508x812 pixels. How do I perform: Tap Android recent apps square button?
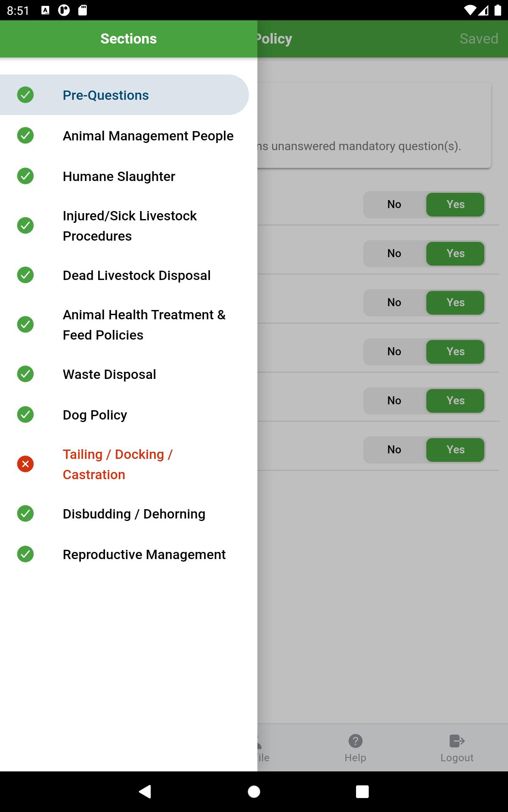(362, 792)
